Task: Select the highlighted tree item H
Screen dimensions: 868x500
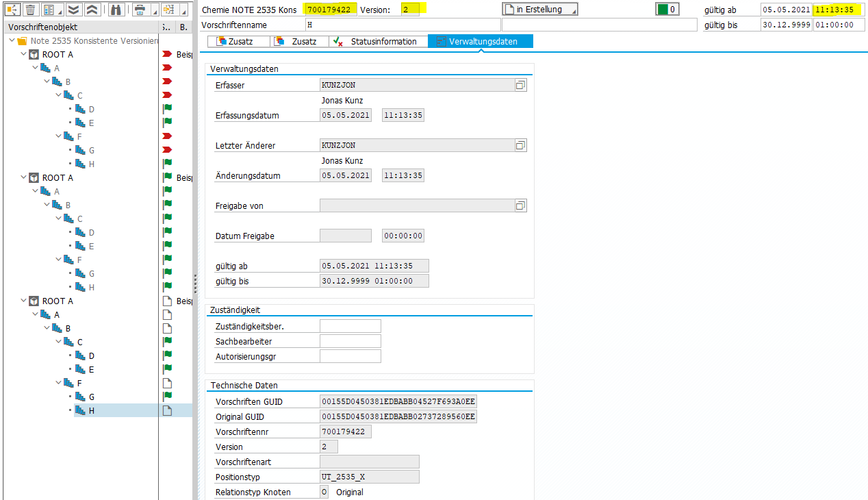Action: point(92,411)
